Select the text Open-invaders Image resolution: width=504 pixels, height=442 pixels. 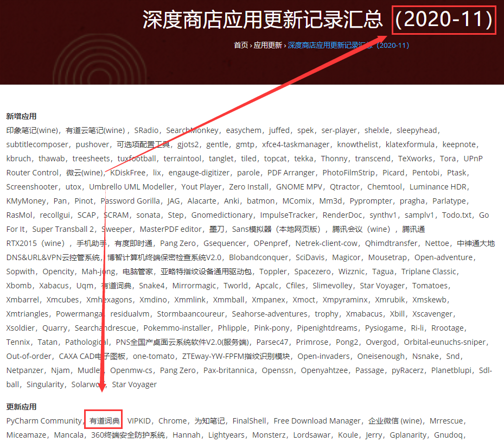[323, 357]
